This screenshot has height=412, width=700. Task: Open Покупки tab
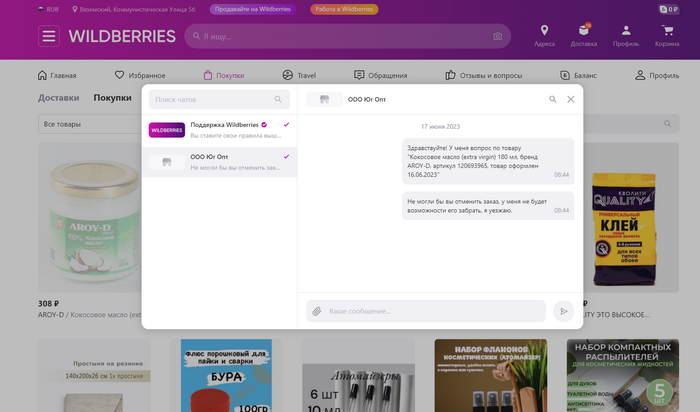pos(224,75)
